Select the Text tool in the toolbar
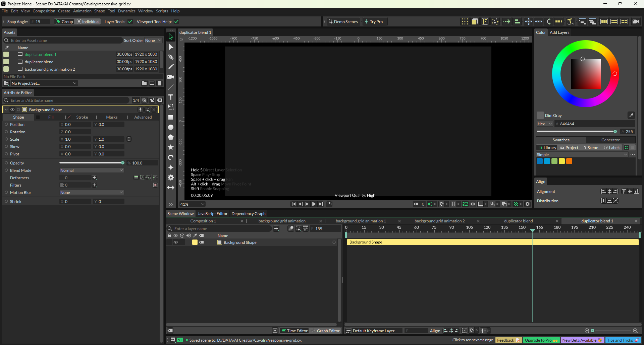 pyautogui.click(x=171, y=97)
